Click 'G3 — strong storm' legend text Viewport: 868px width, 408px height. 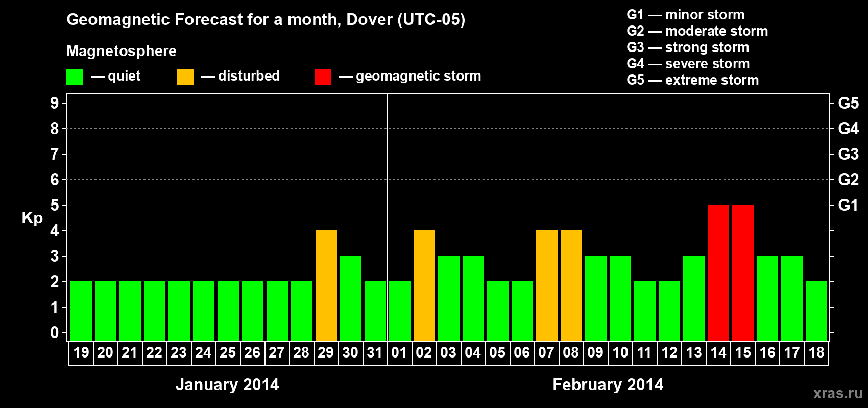click(x=688, y=47)
